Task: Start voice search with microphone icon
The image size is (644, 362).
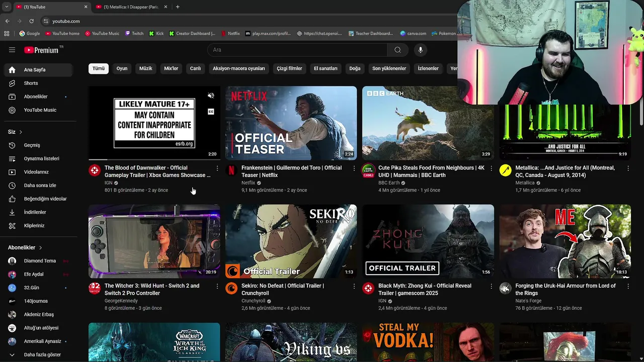Action: pos(421,50)
